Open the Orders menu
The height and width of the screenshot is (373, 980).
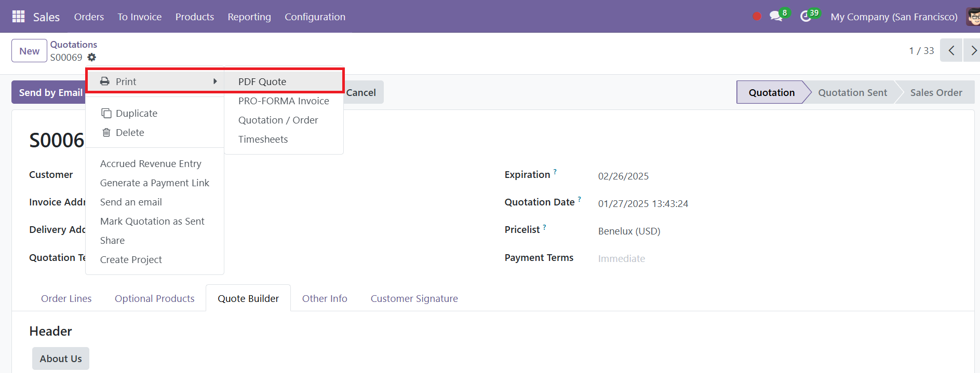tap(89, 17)
